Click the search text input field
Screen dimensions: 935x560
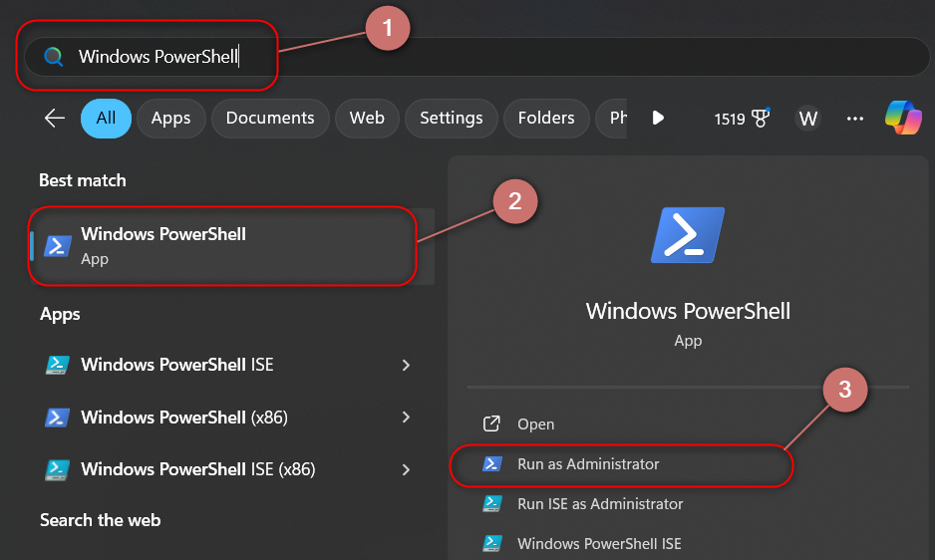click(x=498, y=57)
